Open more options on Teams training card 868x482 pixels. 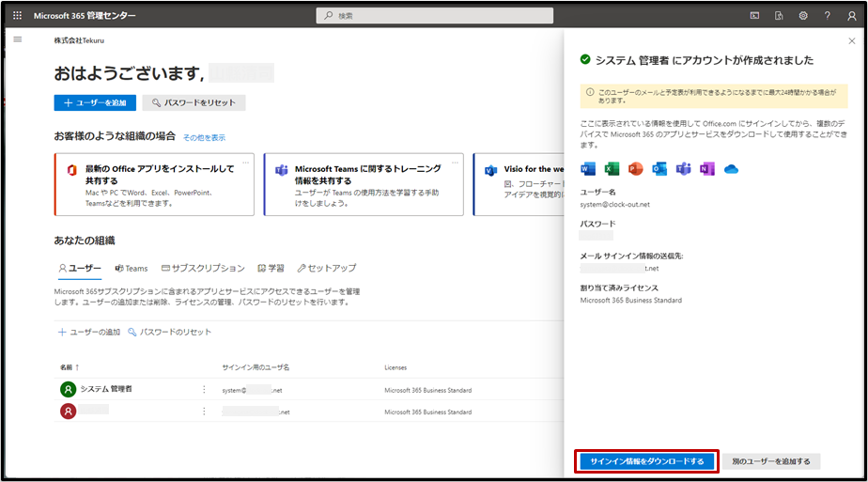point(455,163)
